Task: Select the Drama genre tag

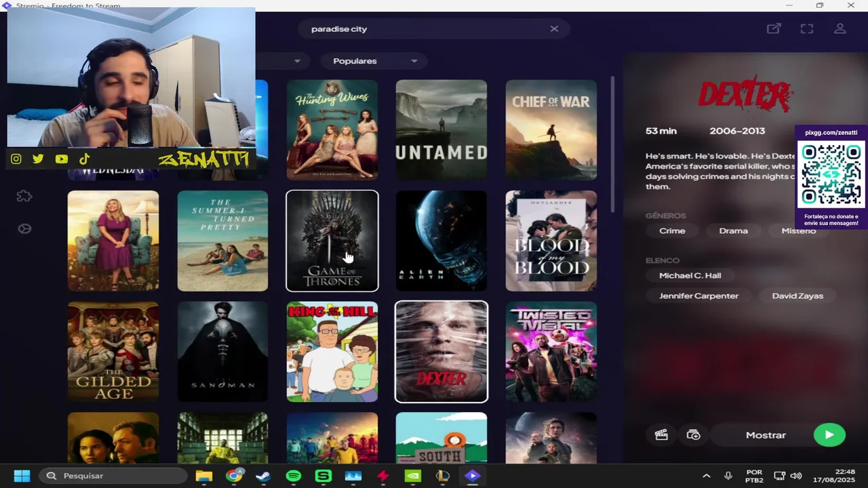Action: tap(733, 231)
